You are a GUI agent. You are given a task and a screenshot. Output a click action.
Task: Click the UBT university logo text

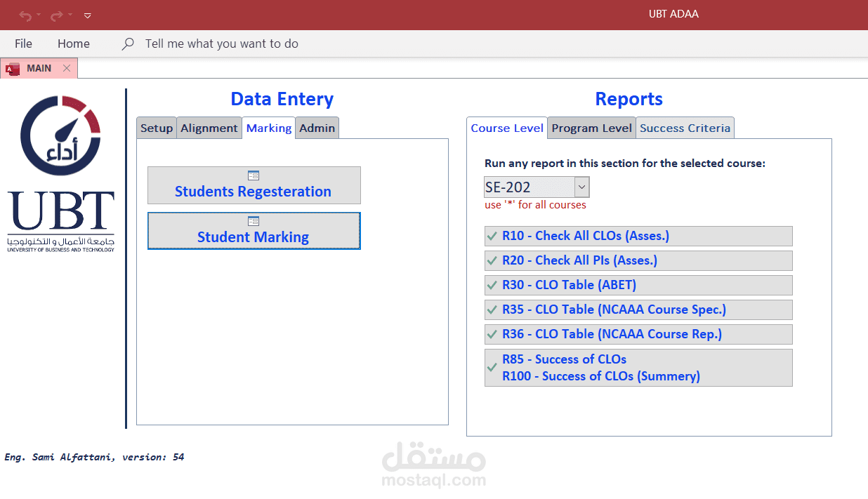click(61, 222)
